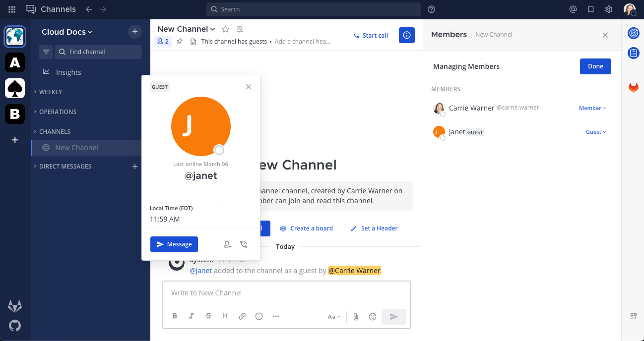Click the bold formatting icon

[x=175, y=316]
